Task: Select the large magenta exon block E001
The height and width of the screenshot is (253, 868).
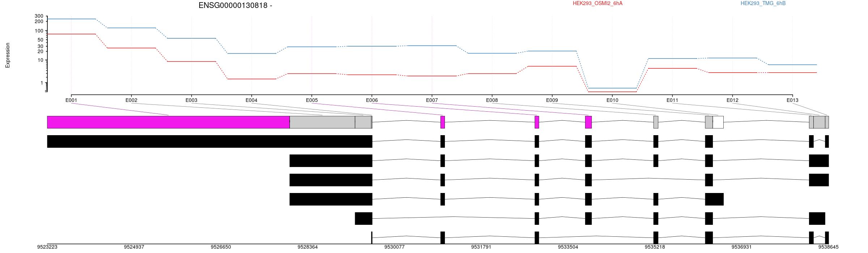Action: pyautogui.click(x=168, y=122)
